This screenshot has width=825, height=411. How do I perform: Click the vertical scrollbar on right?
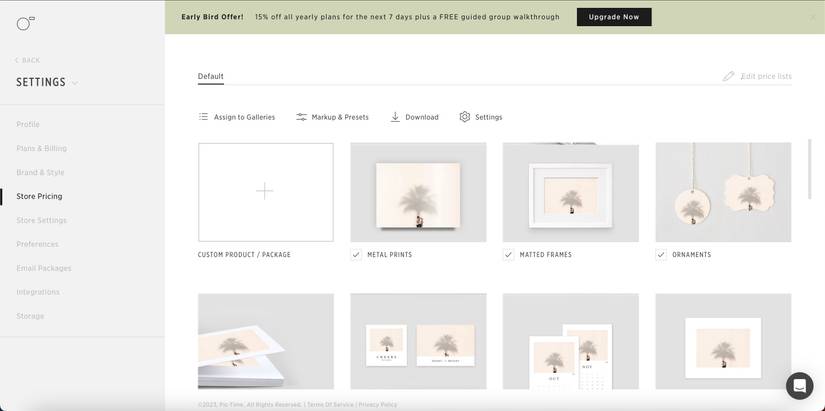pyautogui.click(x=810, y=169)
